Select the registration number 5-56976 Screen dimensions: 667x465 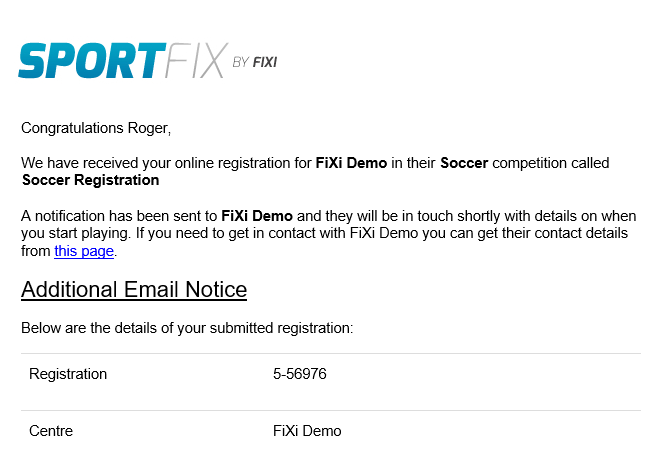coord(300,374)
